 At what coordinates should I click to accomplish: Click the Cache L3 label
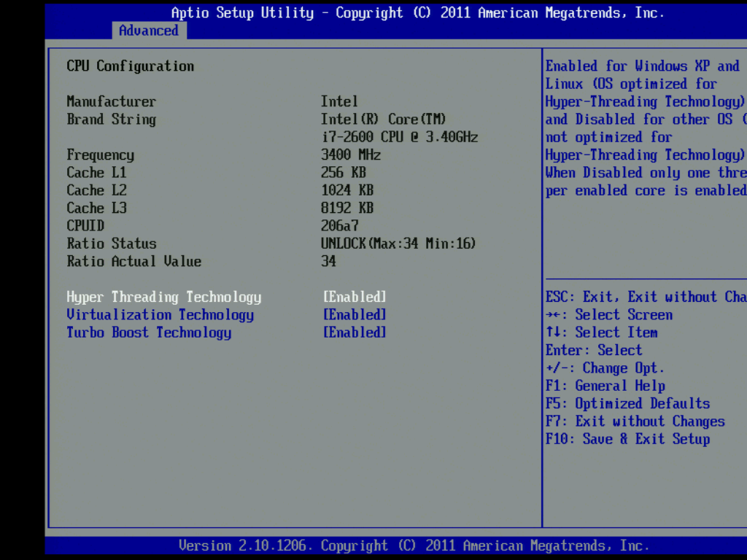click(97, 208)
